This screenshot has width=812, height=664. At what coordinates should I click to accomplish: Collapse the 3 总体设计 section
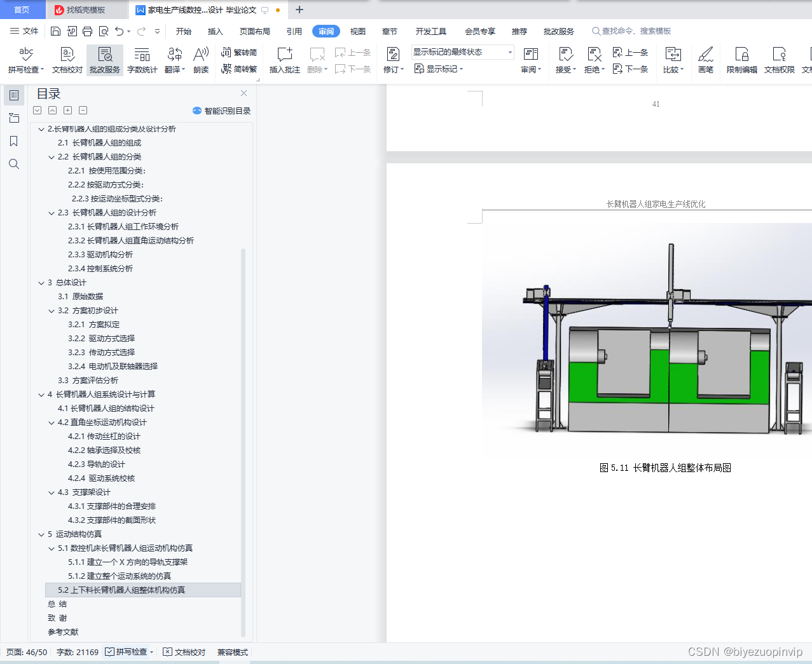tap(41, 283)
